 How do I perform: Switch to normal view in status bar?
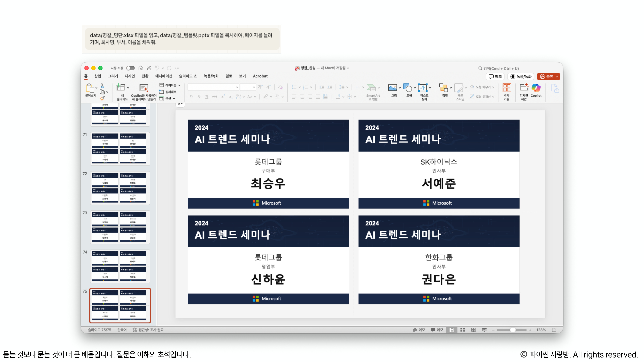452,330
